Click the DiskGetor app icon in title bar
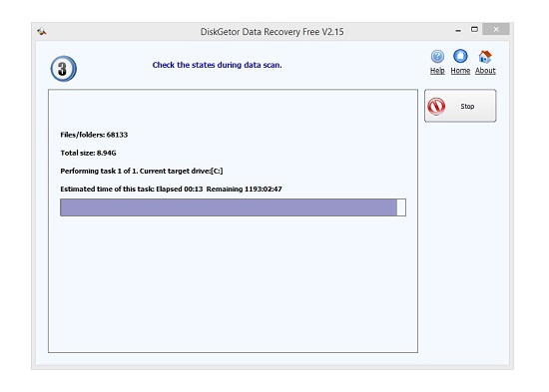 (x=42, y=32)
